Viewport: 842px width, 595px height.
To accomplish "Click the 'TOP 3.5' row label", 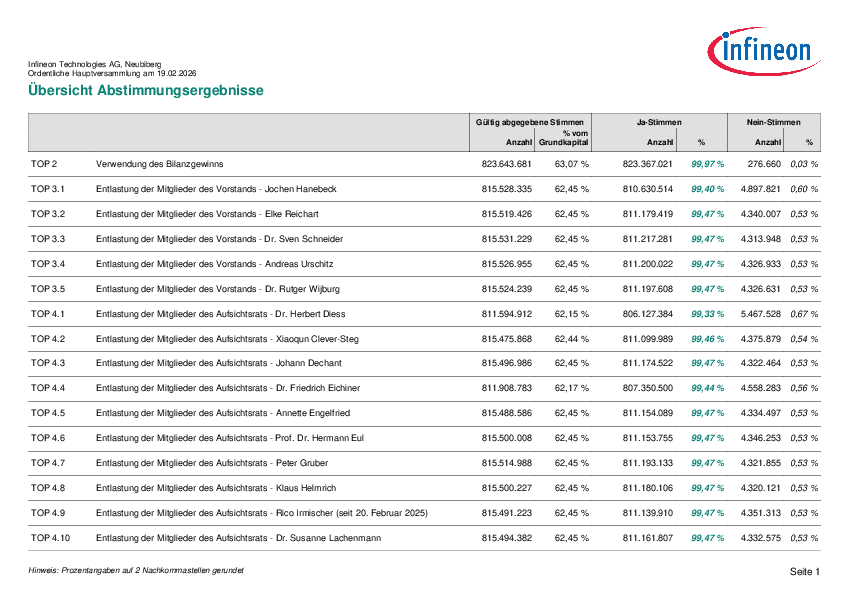I will click(x=48, y=289).
